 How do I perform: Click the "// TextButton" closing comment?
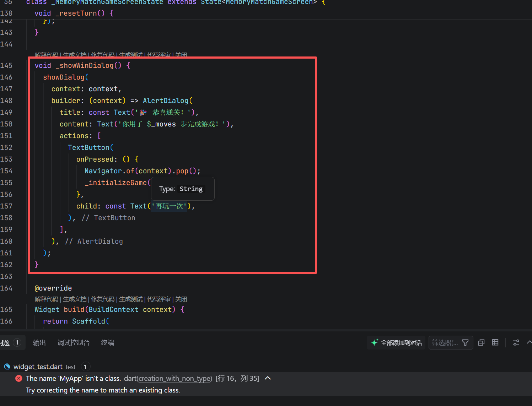pyautogui.click(x=108, y=218)
